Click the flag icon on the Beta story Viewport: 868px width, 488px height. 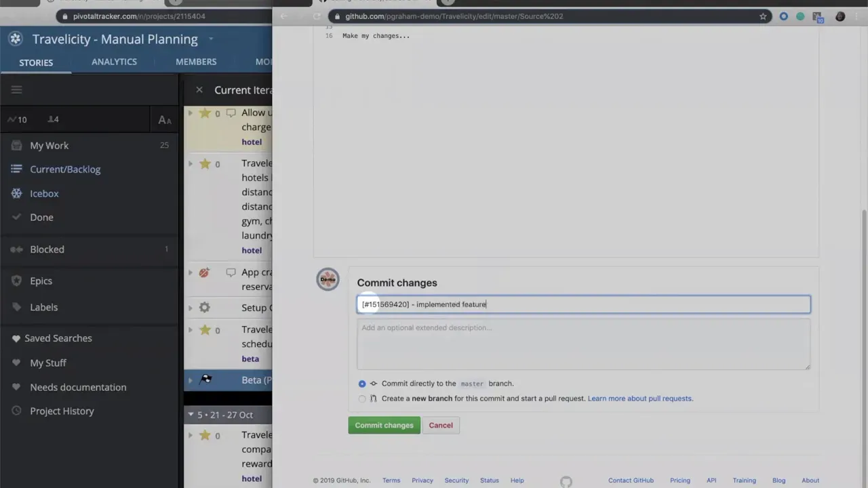tap(206, 380)
